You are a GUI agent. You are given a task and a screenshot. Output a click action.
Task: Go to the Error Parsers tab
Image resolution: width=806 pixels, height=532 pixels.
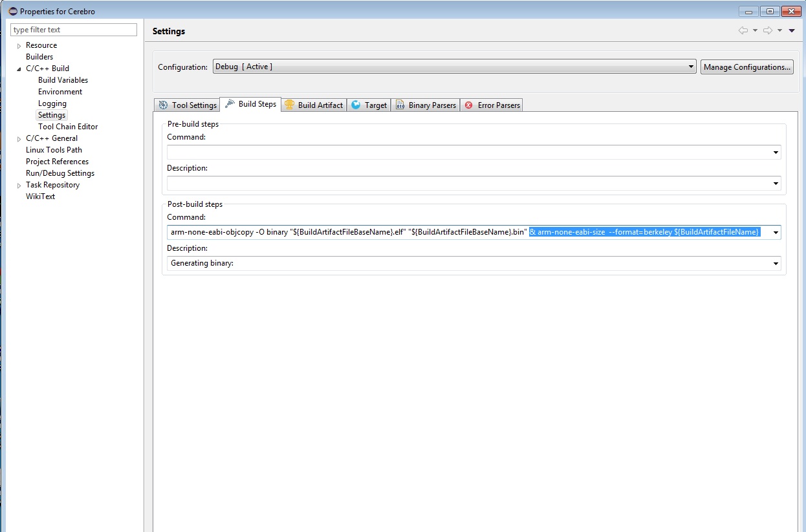click(492, 105)
